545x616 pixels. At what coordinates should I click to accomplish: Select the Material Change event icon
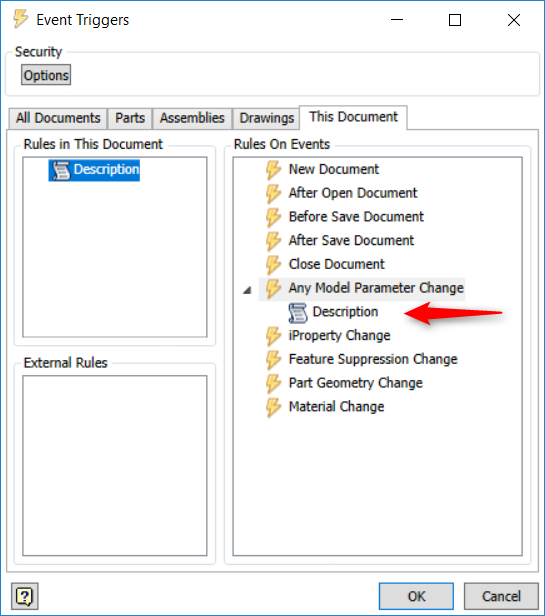[x=273, y=407]
